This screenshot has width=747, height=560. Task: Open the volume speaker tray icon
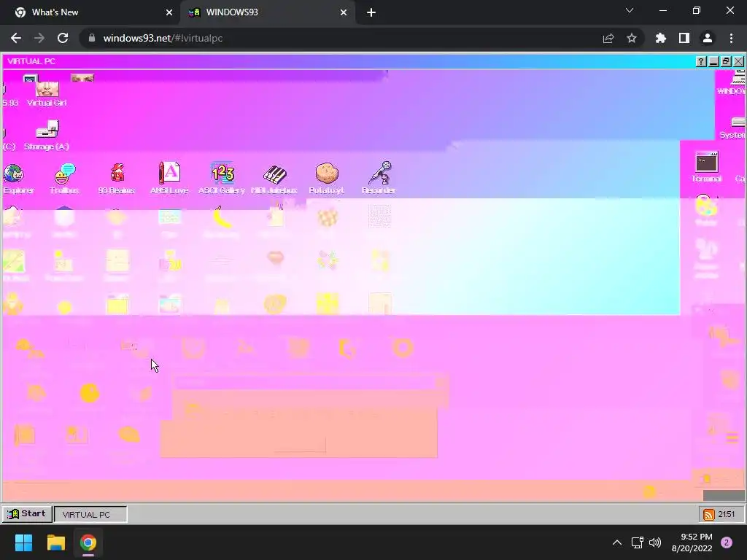click(x=656, y=542)
